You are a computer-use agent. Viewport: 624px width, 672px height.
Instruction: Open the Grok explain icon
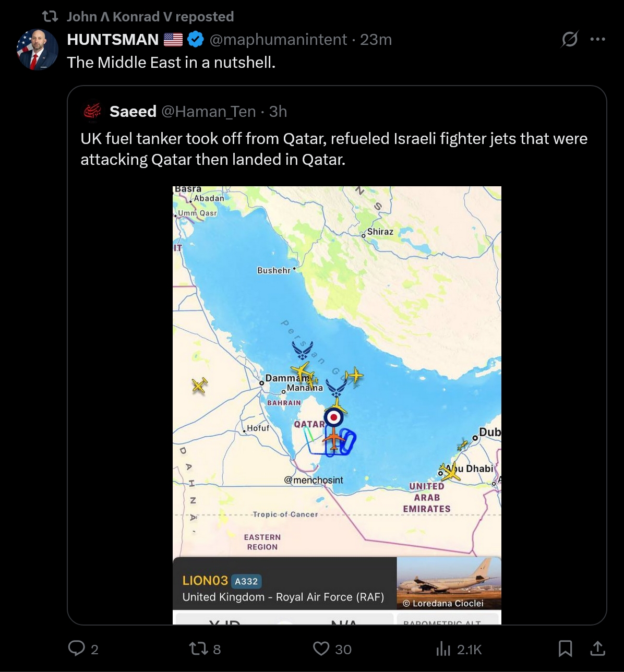pyautogui.click(x=570, y=39)
